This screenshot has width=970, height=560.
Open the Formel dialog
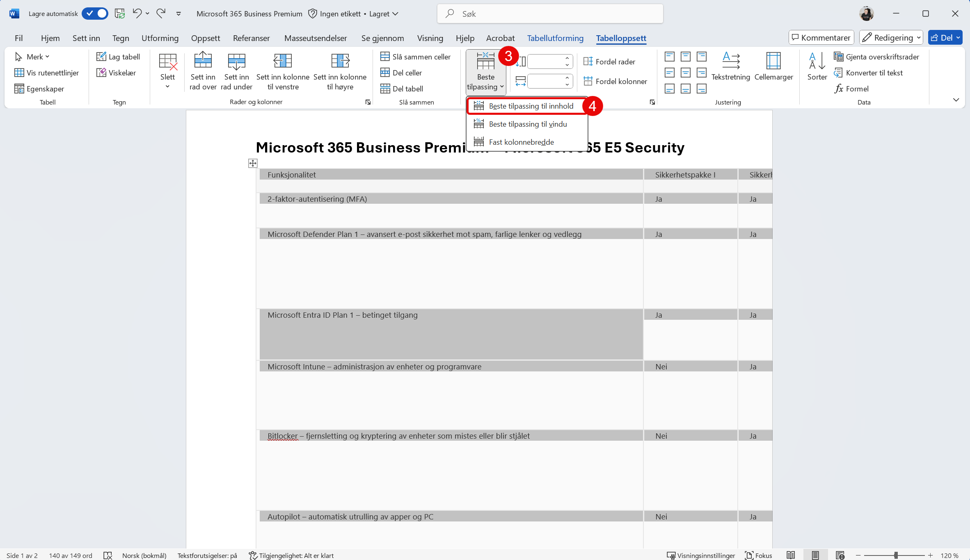click(851, 89)
